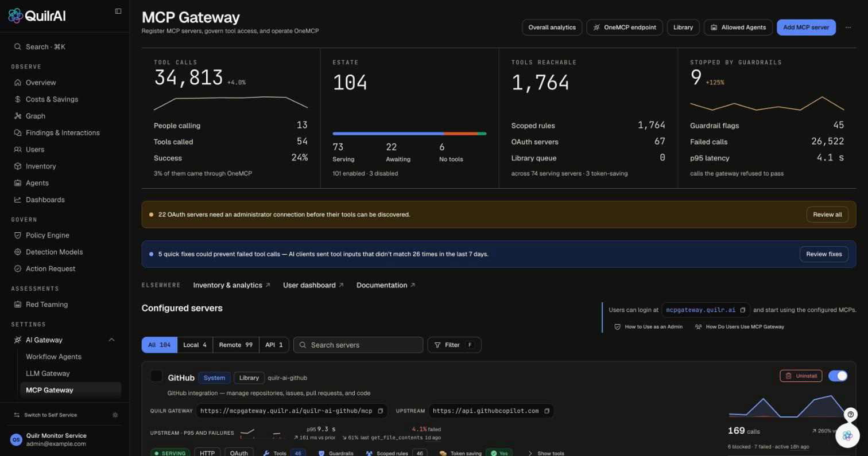Collapse the sidebar panel icon
This screenshot has width=868, height=456.
click(118, 11)
